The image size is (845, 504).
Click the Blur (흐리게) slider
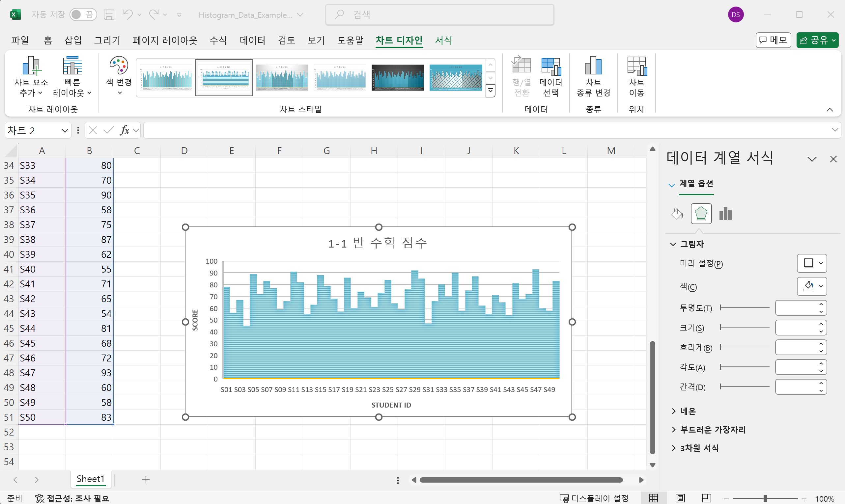pyautogui.click(x=745, y=347)
